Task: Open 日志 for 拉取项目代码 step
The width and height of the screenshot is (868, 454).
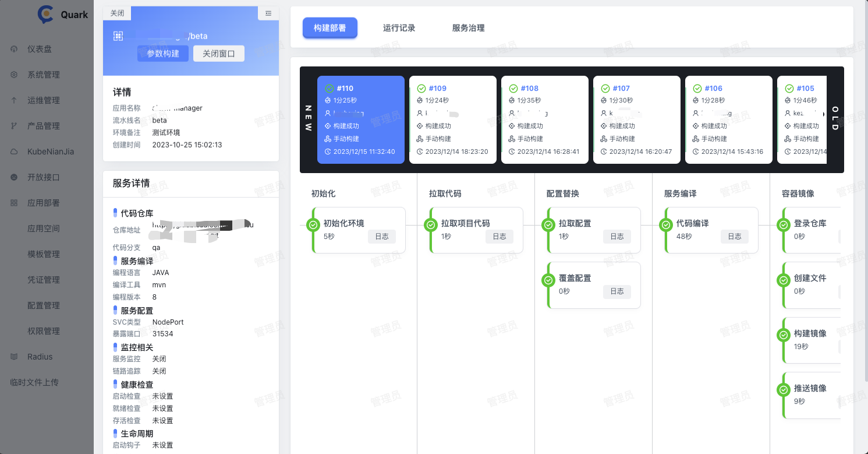Action: (x=499, y=237)
